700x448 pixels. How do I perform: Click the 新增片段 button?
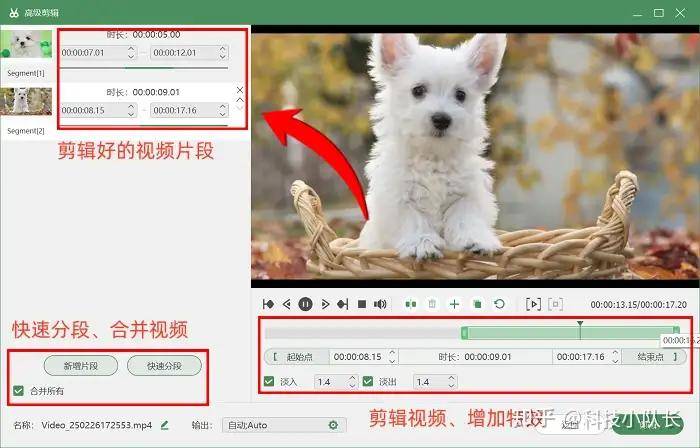click(x=81, y=366)
